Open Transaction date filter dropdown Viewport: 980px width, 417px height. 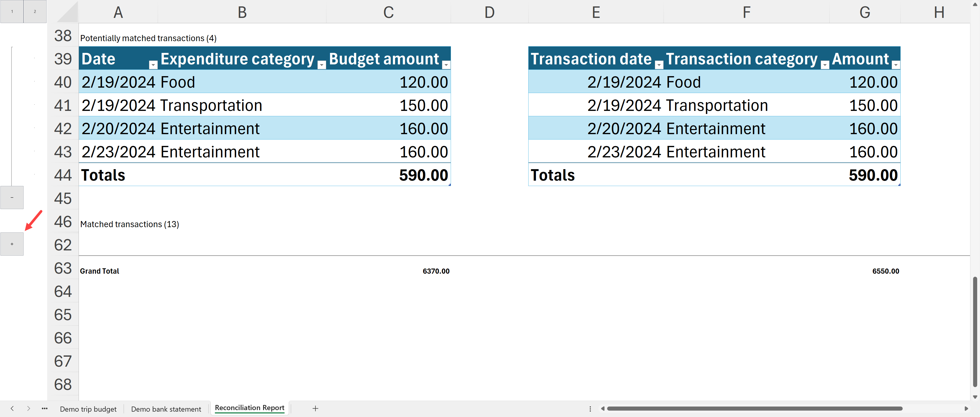[659, 65]
